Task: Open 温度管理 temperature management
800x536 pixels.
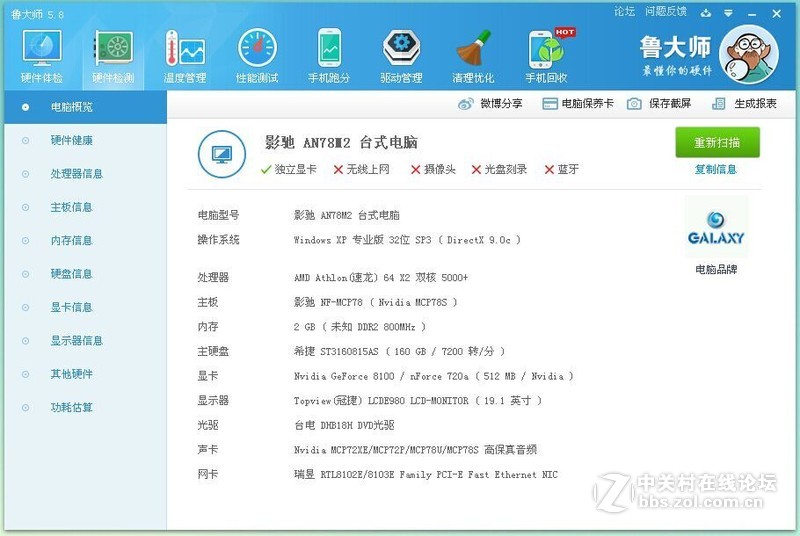Action: [x=185, y=56]
